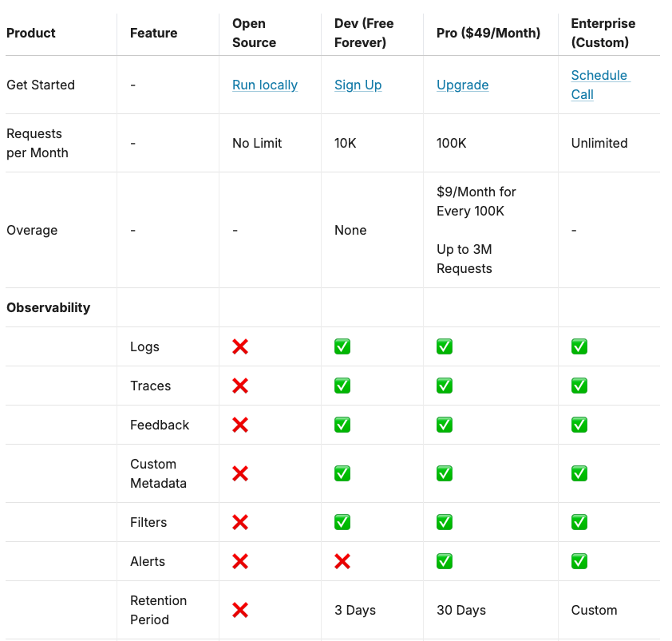The width and height of the screenshot is (672, 641).
Task: Click the Requests per Month row label
Action: [x=38, y=143]
